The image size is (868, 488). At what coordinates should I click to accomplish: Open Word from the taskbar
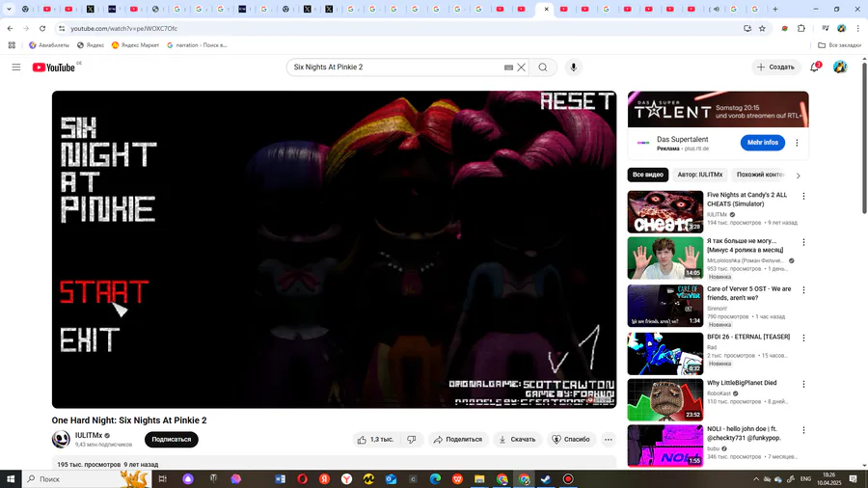[x=280, y=479]
